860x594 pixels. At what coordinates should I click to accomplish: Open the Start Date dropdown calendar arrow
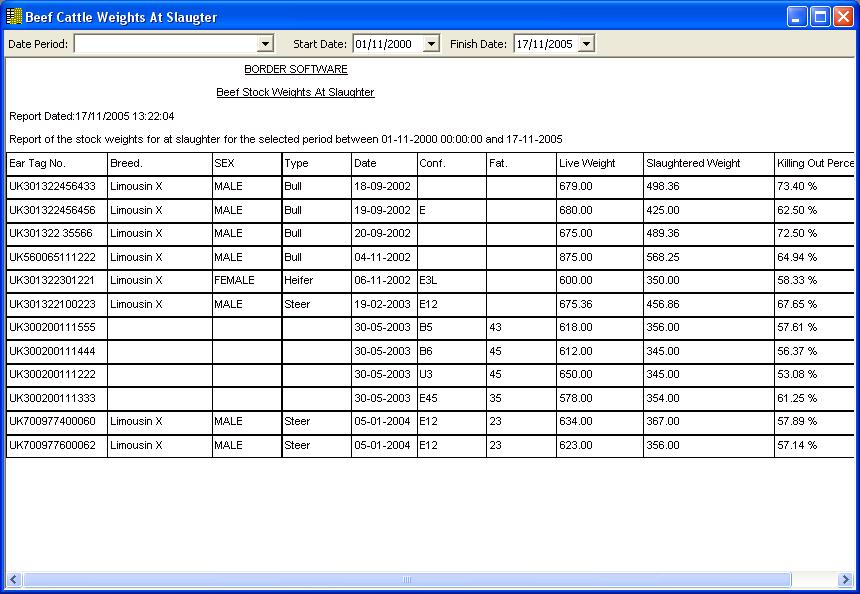click(x=432, y=44)
